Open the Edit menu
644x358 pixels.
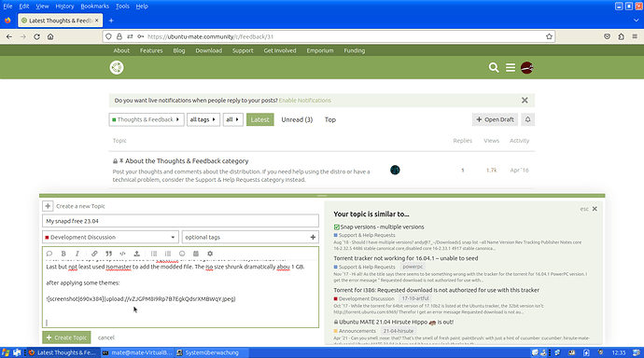[24, 7]
